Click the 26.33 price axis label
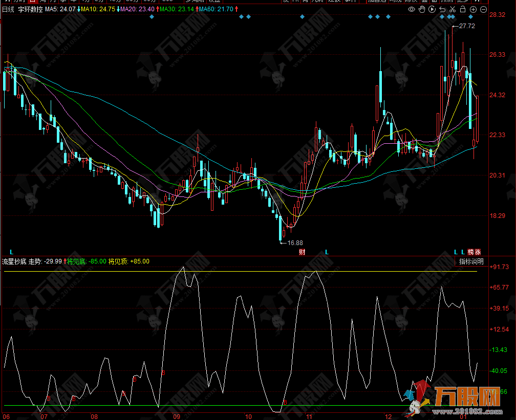Screen dimensions: 516x420 497,55
